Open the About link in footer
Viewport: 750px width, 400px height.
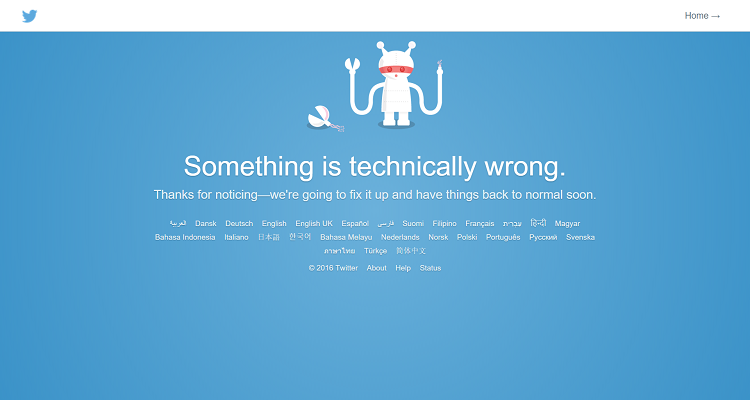[376, 268]
